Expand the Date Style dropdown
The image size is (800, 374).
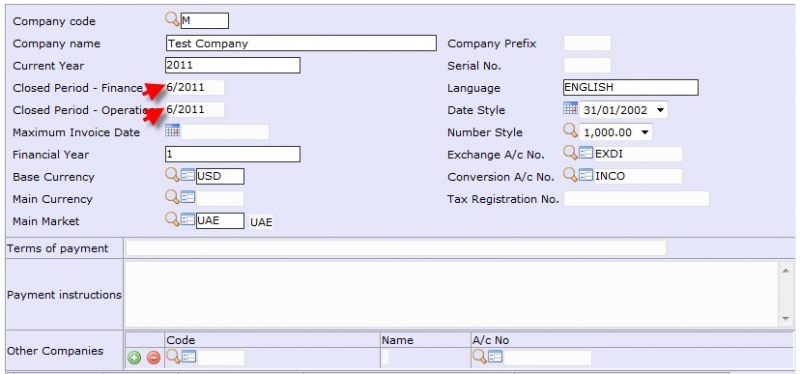(660, 110)
